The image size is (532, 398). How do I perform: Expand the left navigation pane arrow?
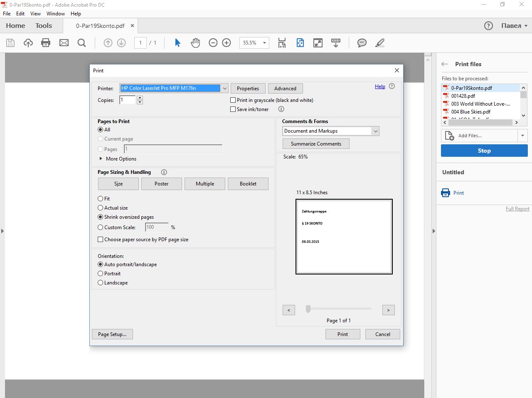pos(2,231)
